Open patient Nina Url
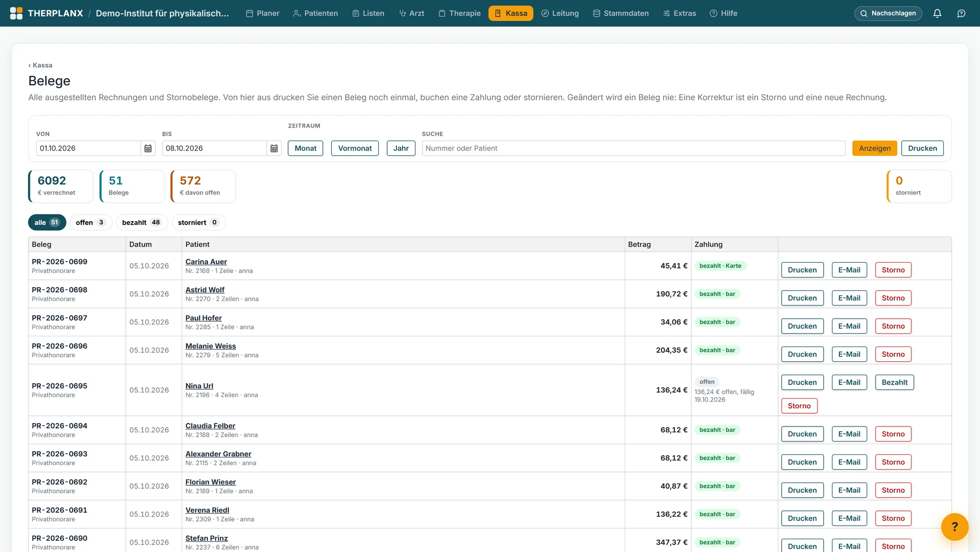The image size is (980, 552). 199,386
